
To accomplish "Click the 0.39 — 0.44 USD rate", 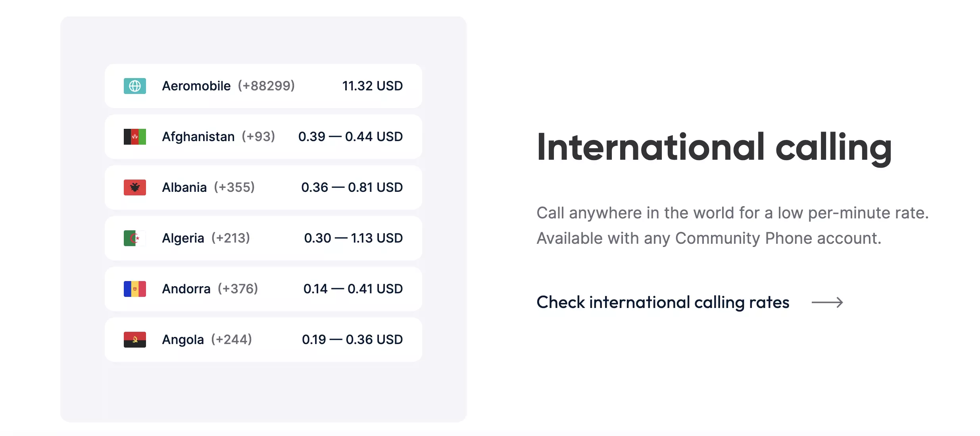I will (x=350, y=137).
